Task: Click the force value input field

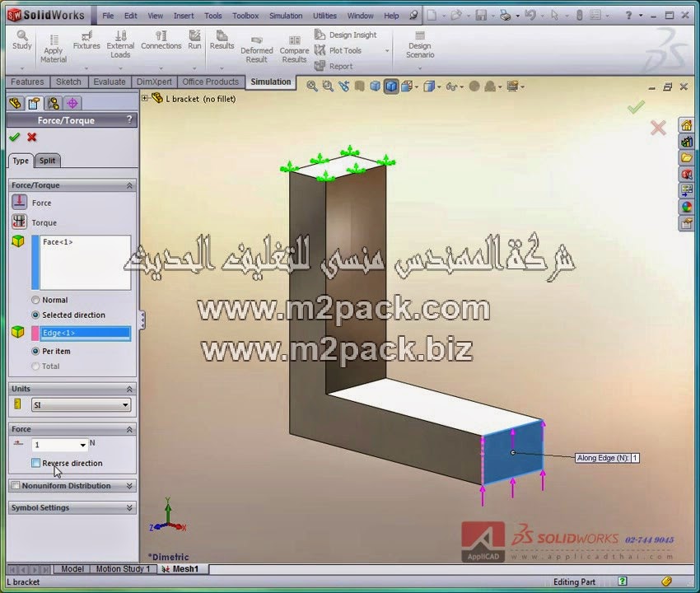Action: [55, 445]
